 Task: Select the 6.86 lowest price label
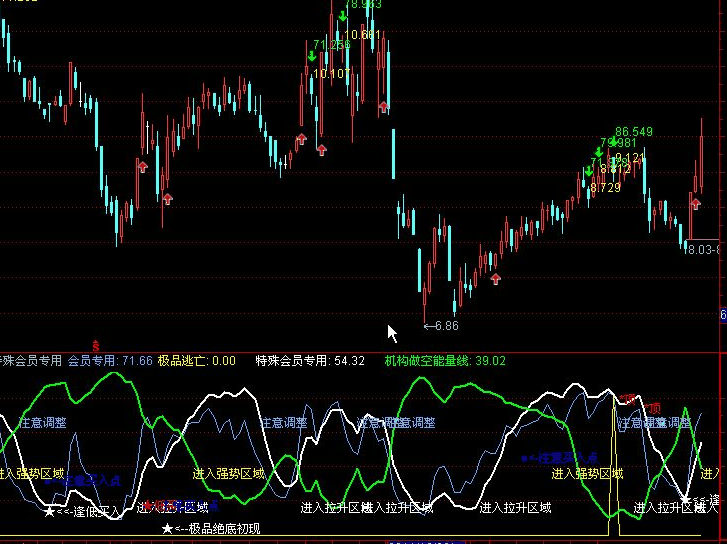coord(446,325)
